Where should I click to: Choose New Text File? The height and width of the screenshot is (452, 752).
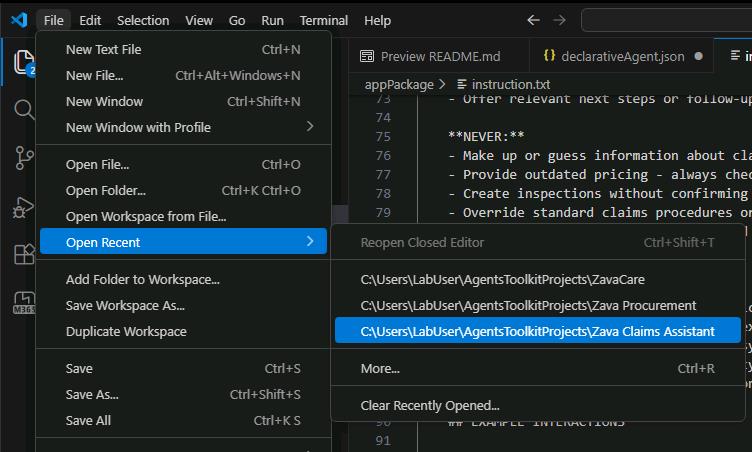[x=183, y=49]
